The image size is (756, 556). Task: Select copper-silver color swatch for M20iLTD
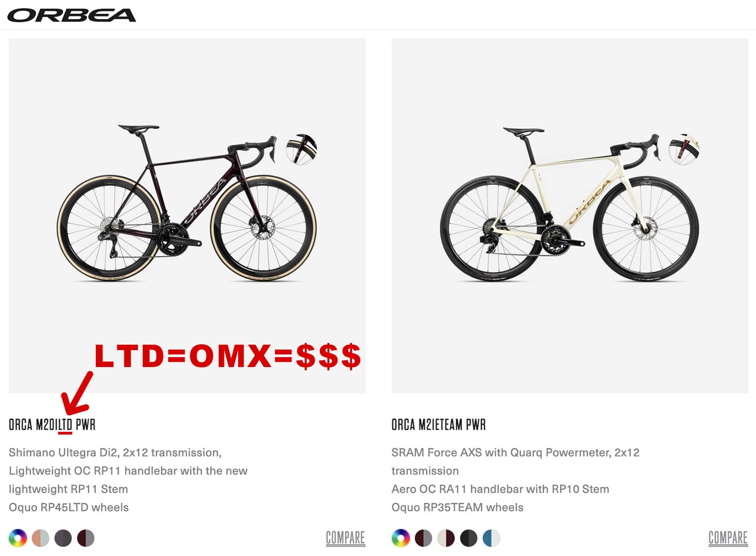[x=41, y=538]
